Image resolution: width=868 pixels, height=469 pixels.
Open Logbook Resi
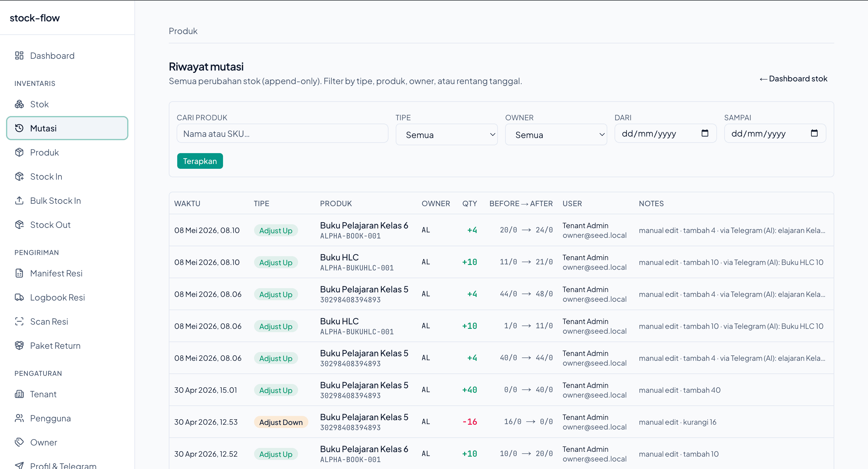67,297
